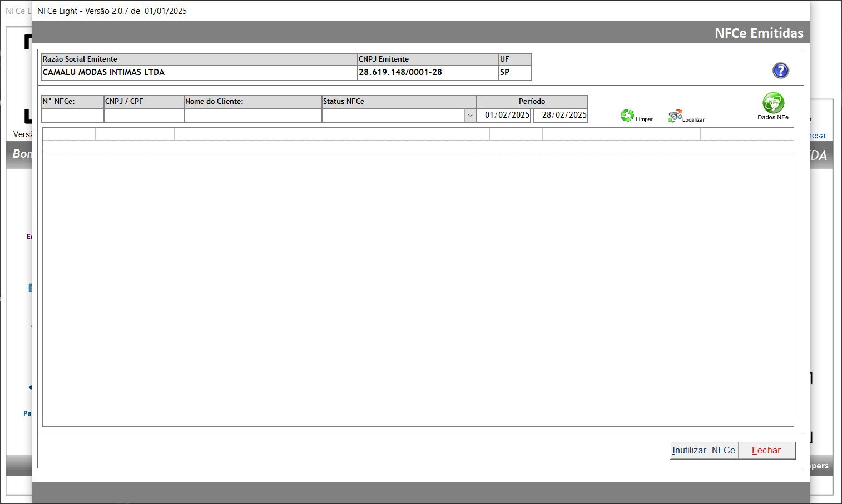Click the Localizar binoculars icon
Viewport: 842px width, 504px height.
[675, 116]
